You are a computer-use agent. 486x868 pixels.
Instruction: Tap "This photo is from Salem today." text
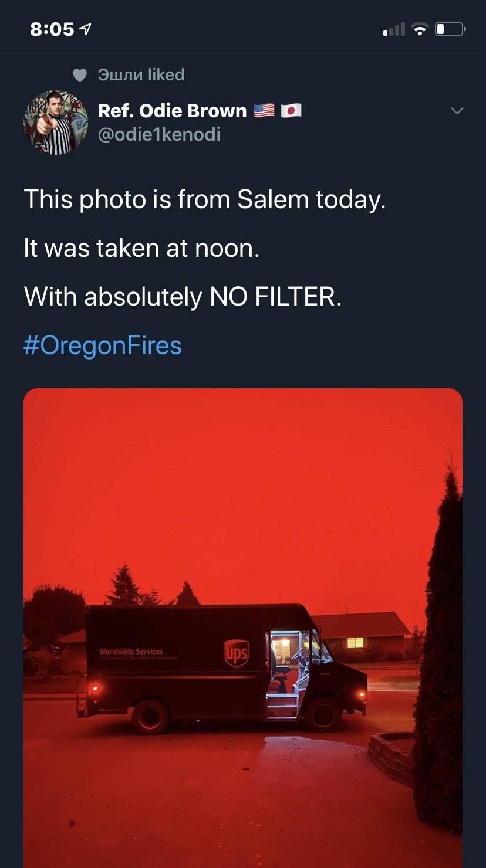click(x=205, y=200)
